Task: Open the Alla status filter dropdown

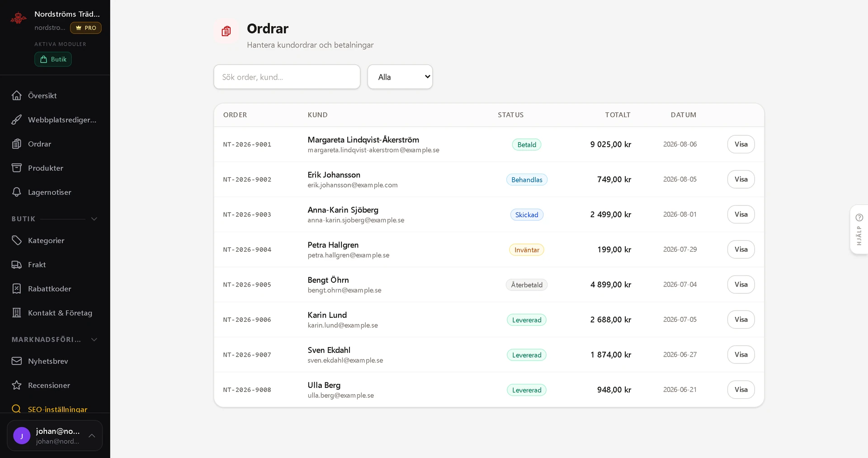Action: (400, 77)
